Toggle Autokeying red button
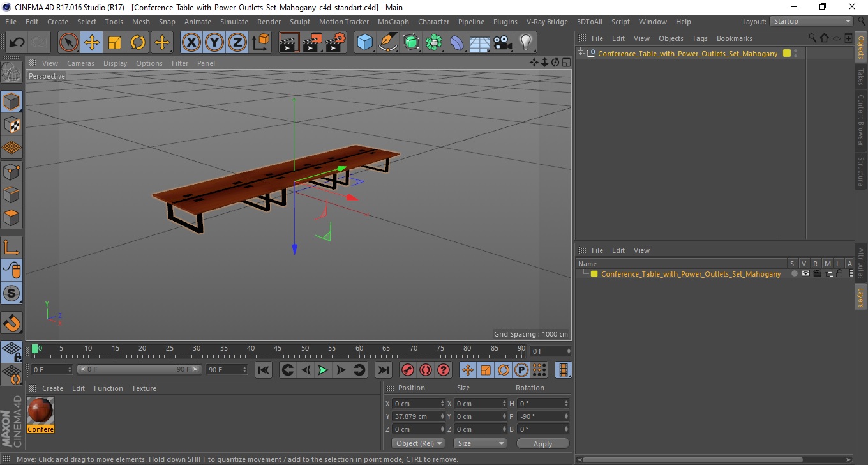Viewport: 868px width, 465px height. 426,370
